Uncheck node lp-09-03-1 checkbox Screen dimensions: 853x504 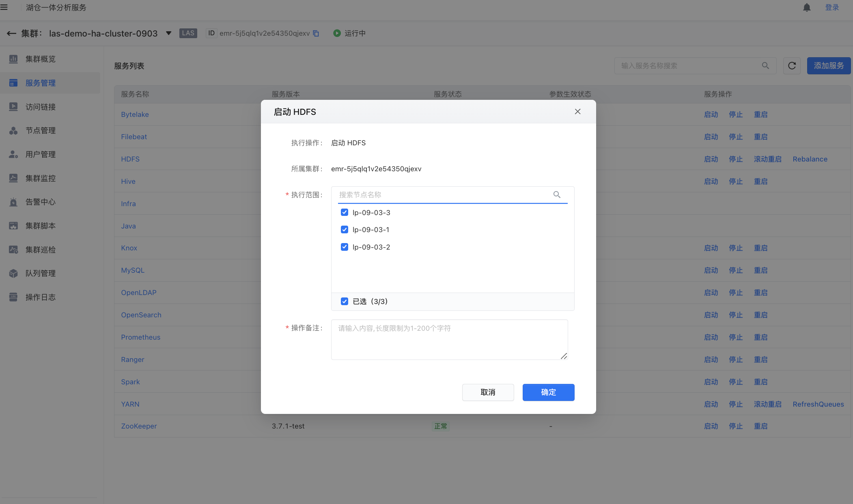click(345, 230)
